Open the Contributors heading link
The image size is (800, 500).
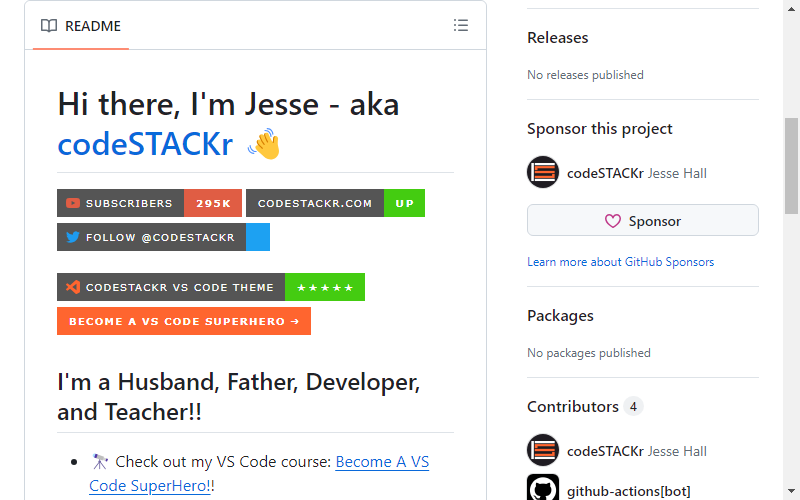click(x=573, y=407)
